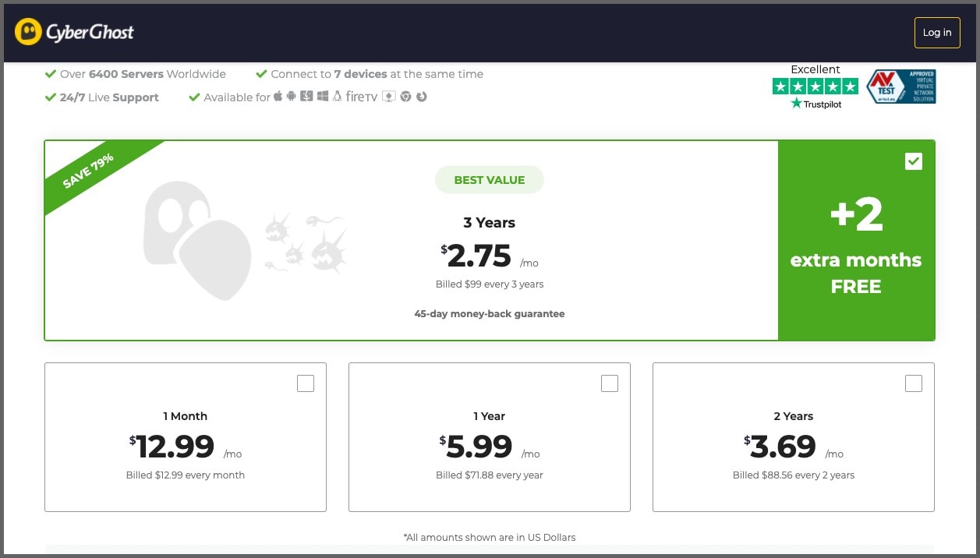Click the Android platform icon

(x=292, y=97)
